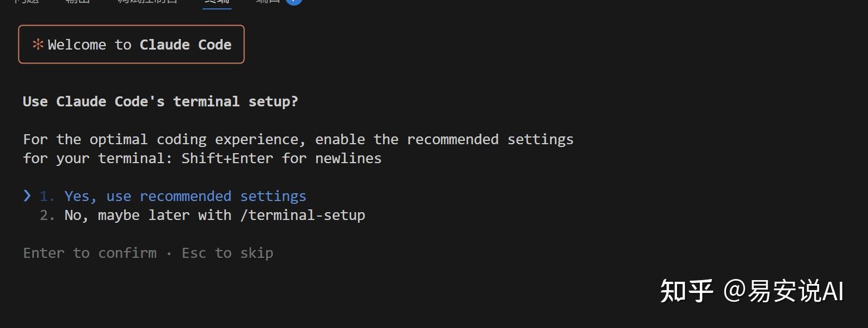Click the orange Claude asterisk logo
The width and height of the screenshot is (868, 328).
(x=38, y=45)
